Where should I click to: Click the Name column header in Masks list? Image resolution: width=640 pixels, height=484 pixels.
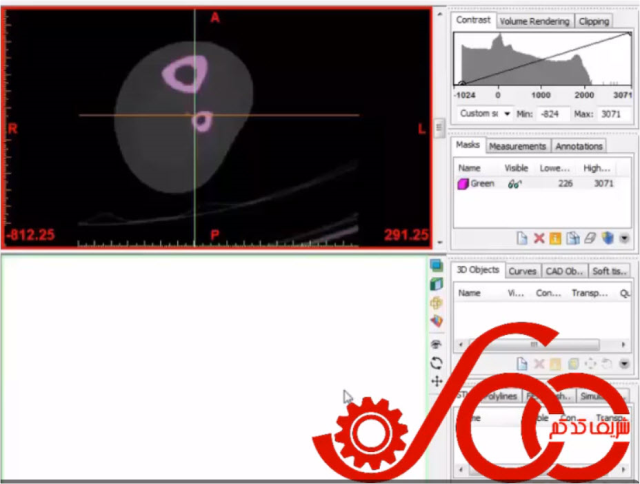469,168
